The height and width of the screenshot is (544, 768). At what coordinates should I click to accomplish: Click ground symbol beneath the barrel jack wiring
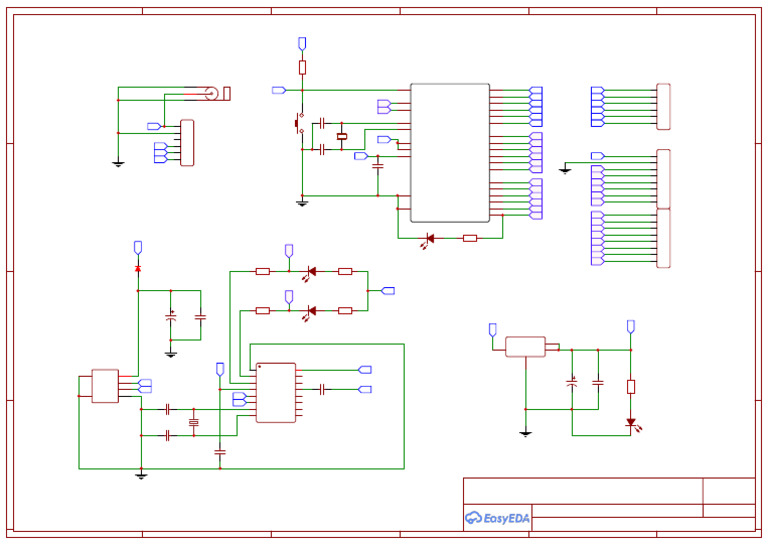click(x=118, y=164)
